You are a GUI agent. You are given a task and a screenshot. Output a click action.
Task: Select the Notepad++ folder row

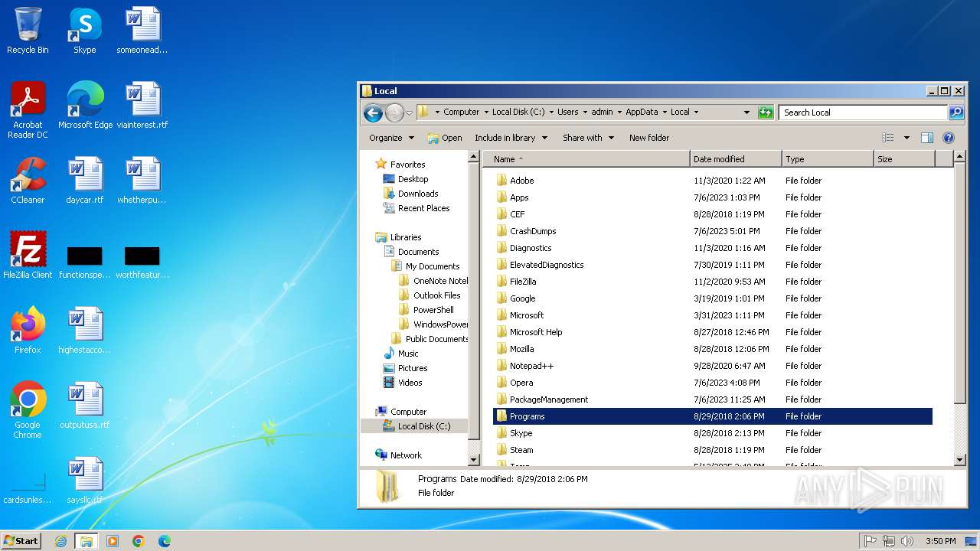(713, 366)
